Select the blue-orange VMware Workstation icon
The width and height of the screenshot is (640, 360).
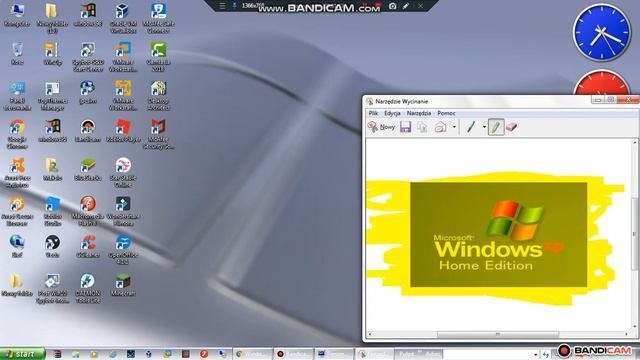[x=123, y=56]
